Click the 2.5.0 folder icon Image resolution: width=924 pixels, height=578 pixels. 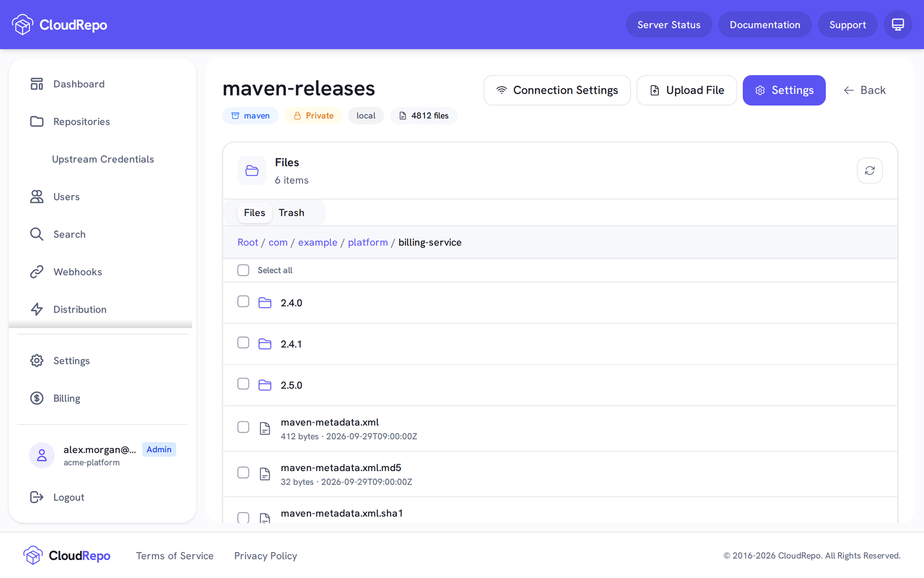(265, 385)
